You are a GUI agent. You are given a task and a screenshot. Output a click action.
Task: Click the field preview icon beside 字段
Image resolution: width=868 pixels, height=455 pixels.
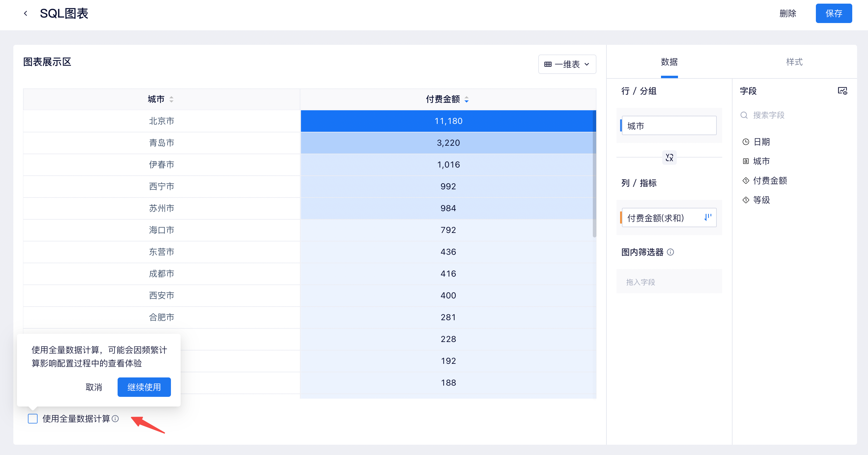843,91
